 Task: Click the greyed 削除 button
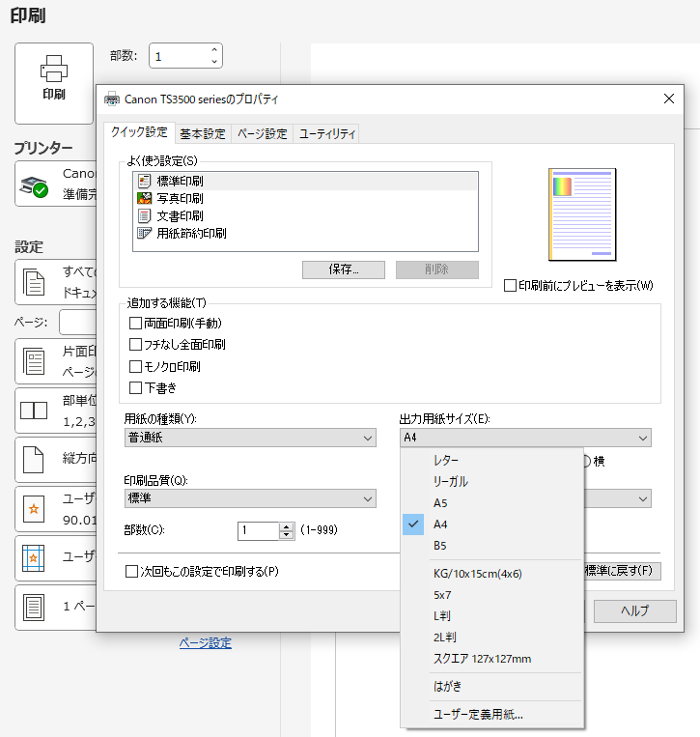click(437, 269)
